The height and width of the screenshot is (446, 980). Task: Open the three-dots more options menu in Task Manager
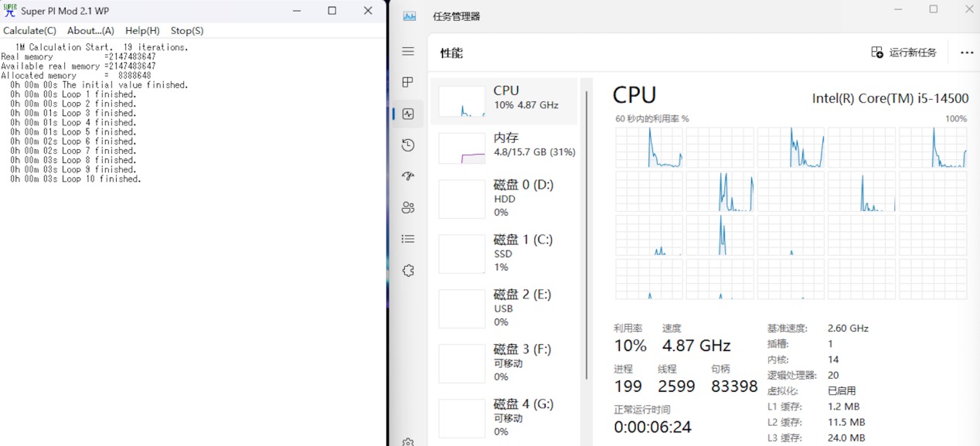(966, 53)
